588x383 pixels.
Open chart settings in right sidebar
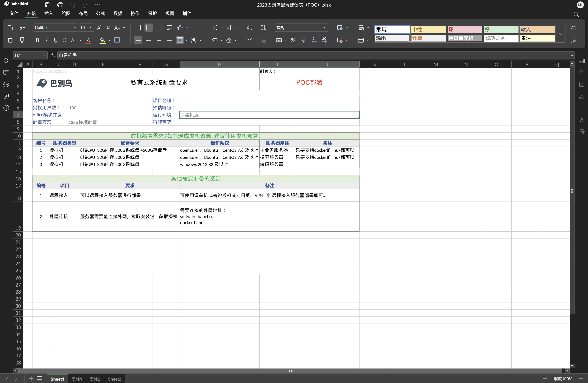(582, 96)
